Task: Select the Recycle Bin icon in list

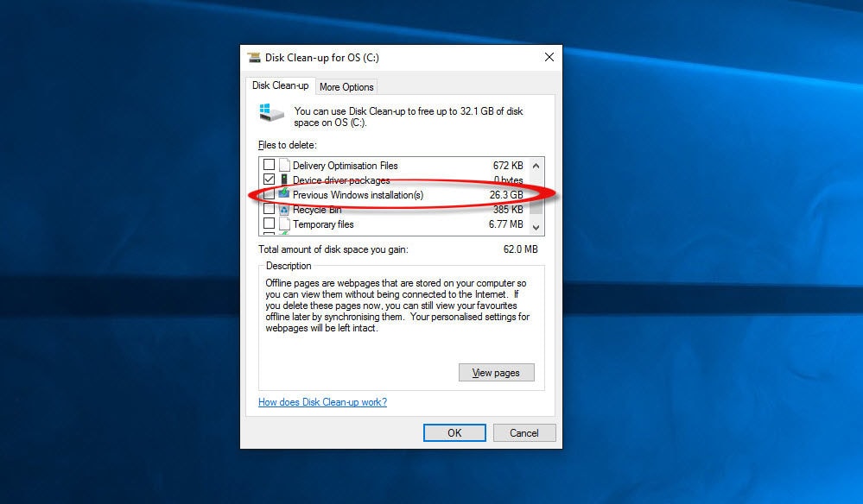Action: coord(284,210)
